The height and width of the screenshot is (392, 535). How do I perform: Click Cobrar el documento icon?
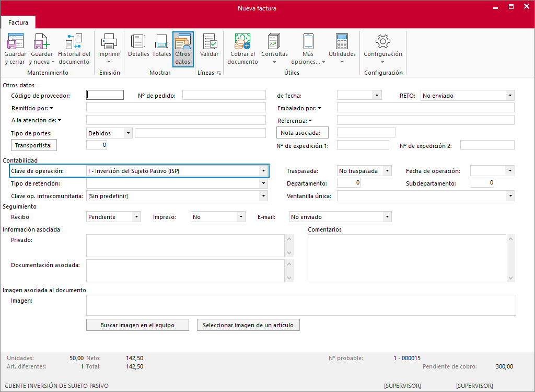click(x=242, y=41)
